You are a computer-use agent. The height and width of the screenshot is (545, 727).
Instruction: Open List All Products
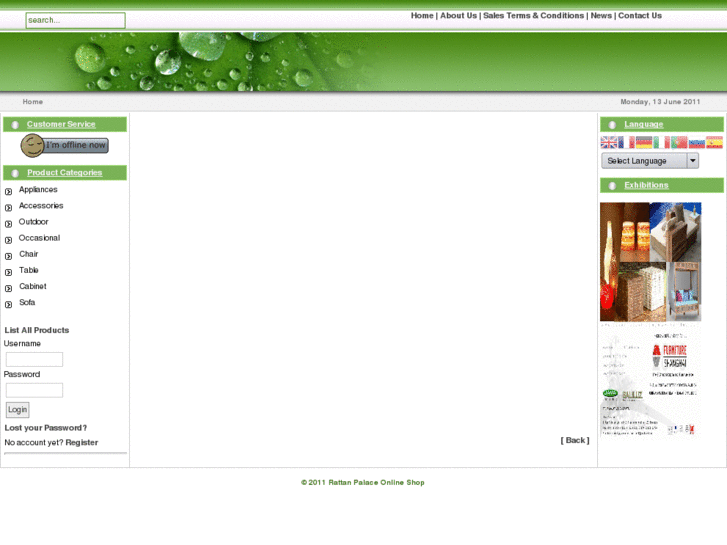point(37,330)
